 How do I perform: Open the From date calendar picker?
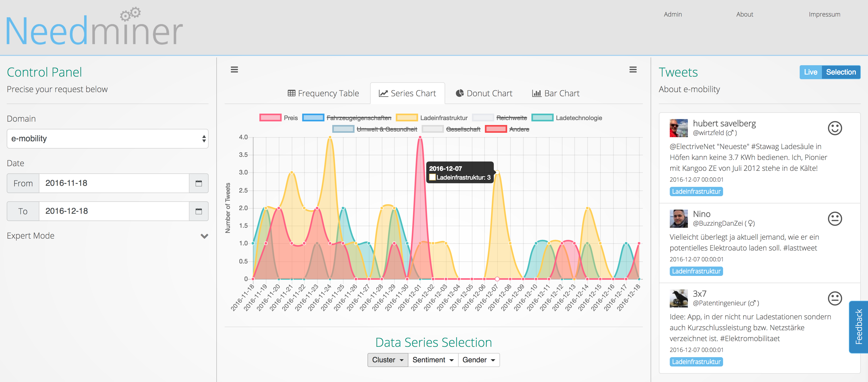tap(198, 183)
